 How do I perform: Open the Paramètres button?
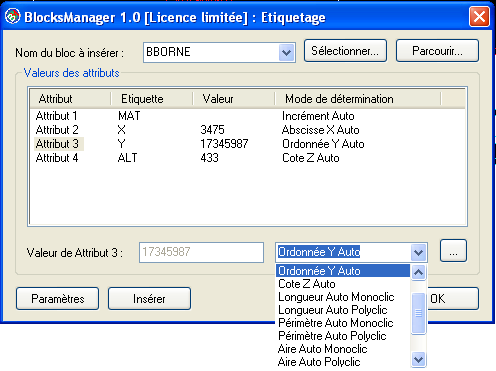pos(57,299)
